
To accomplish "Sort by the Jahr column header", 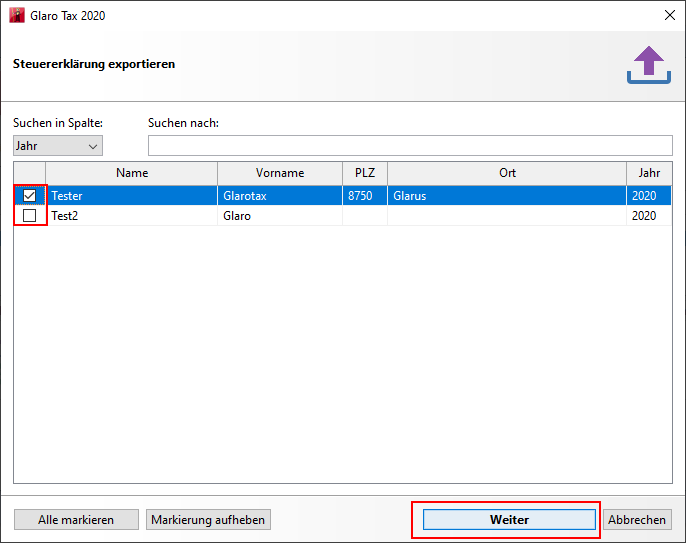I will coord(649,173).
